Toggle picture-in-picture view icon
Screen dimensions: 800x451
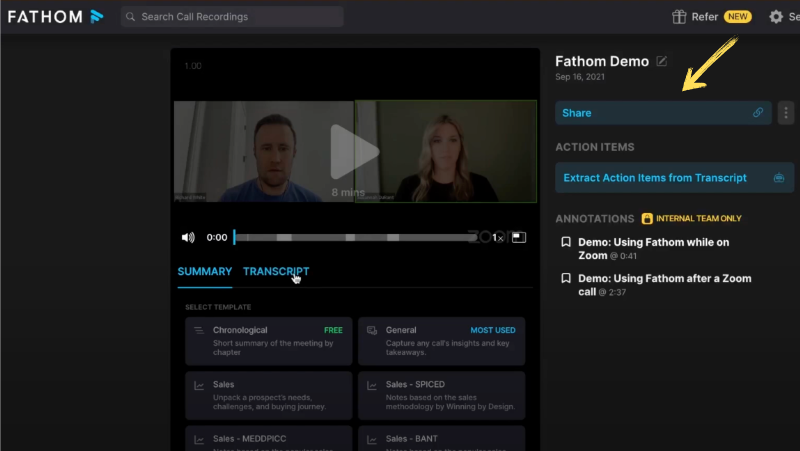point(519,237)
